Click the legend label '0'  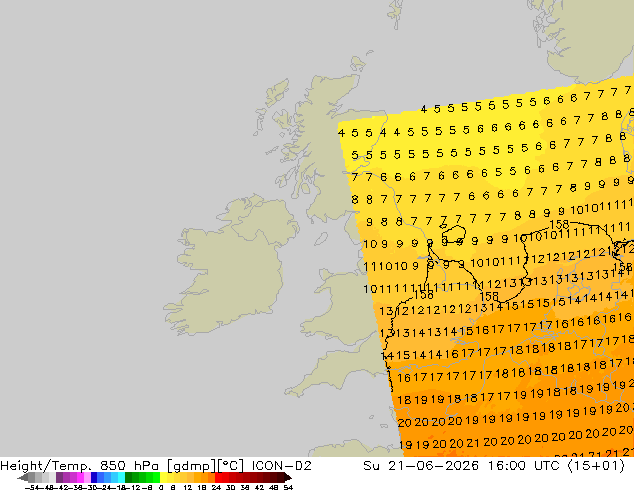[x=161, y=488]
